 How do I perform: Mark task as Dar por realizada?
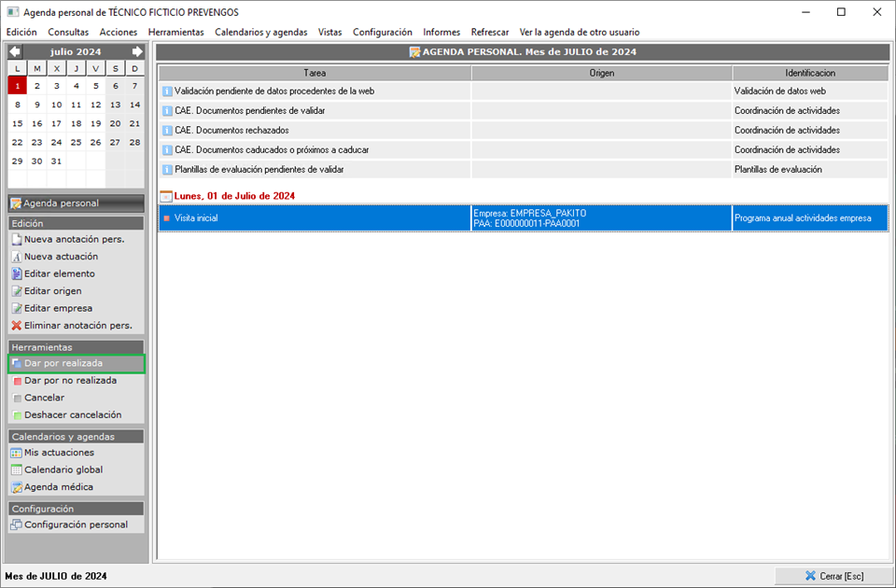coord(63,363)
